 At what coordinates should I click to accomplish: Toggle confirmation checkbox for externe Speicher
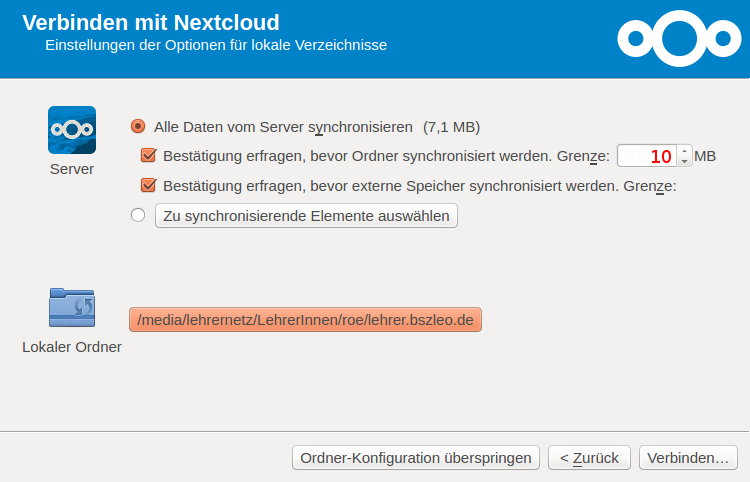click(x=149, y=185)
